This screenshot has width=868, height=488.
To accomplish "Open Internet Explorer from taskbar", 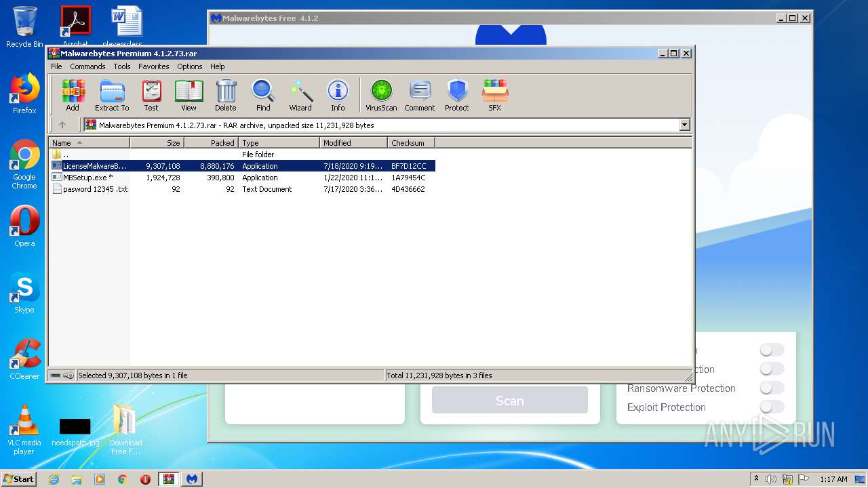I will (54, 479).
